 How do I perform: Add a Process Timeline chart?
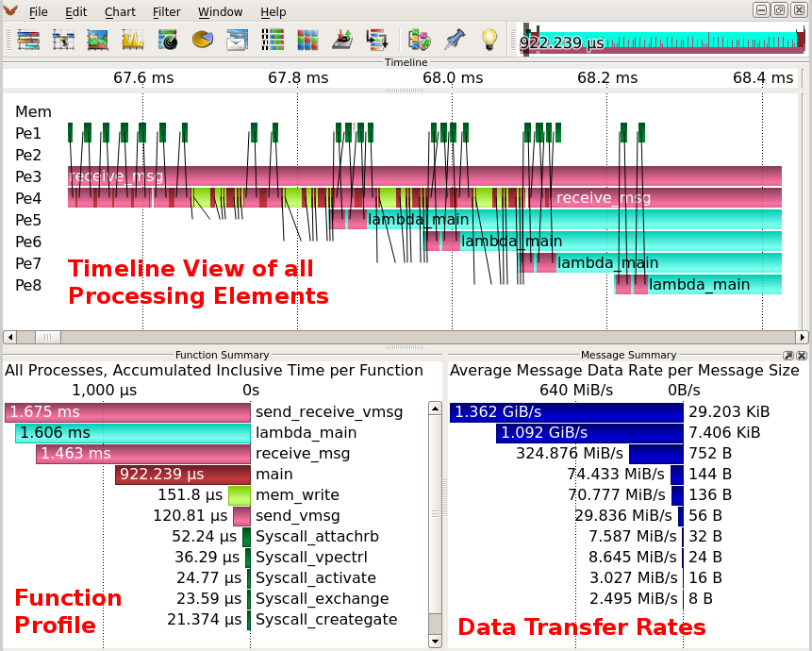tap(63, 40)
